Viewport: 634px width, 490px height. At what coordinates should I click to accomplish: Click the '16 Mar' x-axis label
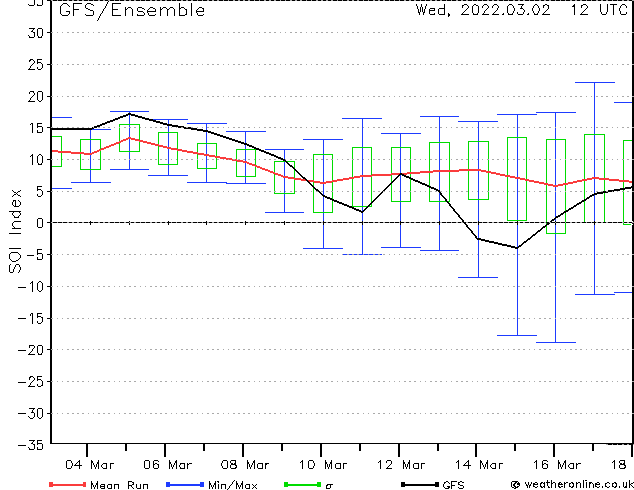(556, 465)
